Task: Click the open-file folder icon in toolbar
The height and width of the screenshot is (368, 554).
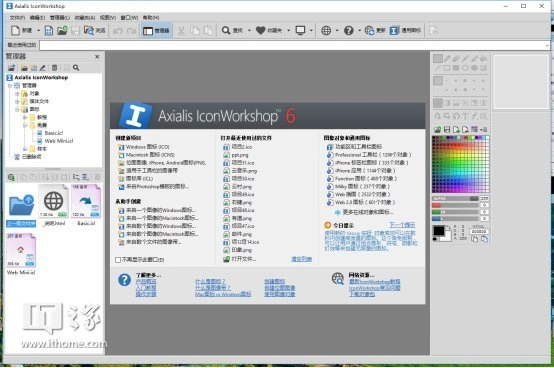Action: (x=62, y=31)
